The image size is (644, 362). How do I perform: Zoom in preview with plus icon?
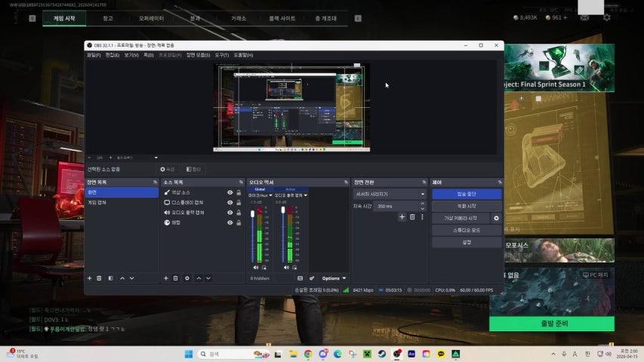pos(110,158)
